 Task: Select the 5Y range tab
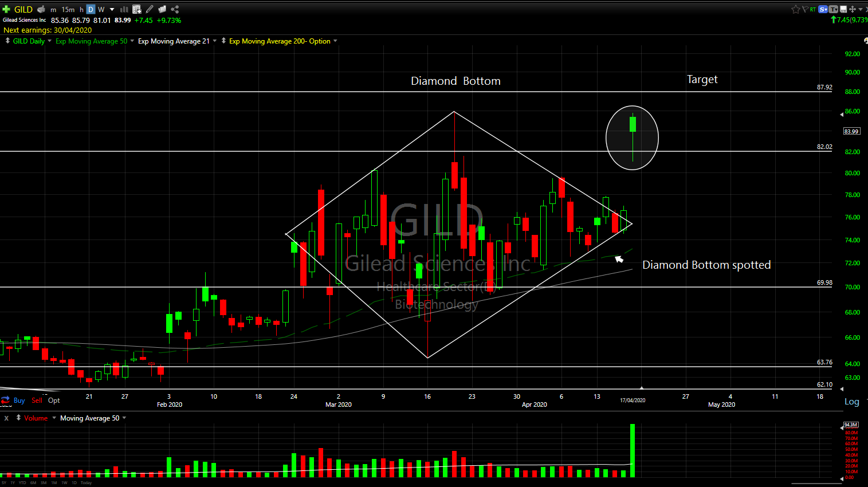click(x=5, y=482)
